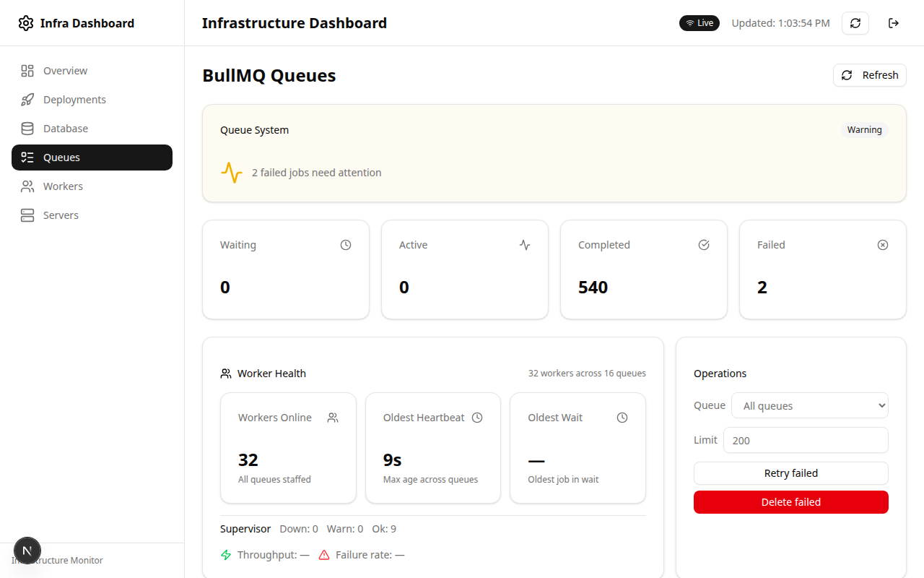Click the '32 workers across 16 queues' text
The height and width of the screenshot is (578, 924).
[x=587, y=374]
